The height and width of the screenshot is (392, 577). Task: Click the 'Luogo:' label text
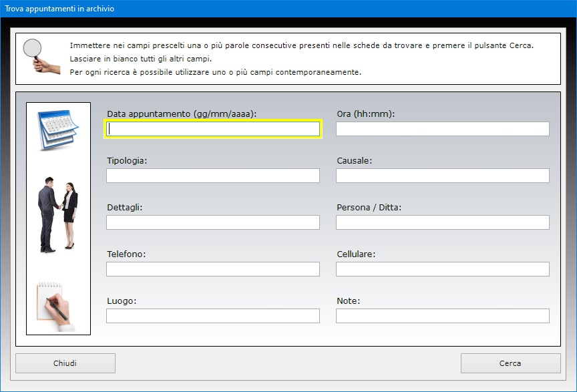pos(122,301)
